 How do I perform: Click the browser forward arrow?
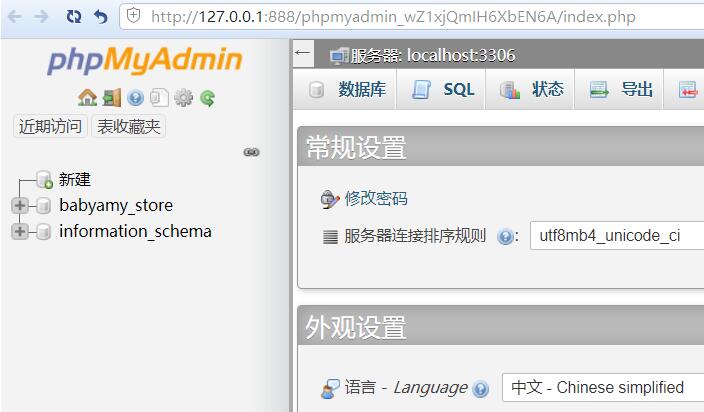(x=41, y=17)
